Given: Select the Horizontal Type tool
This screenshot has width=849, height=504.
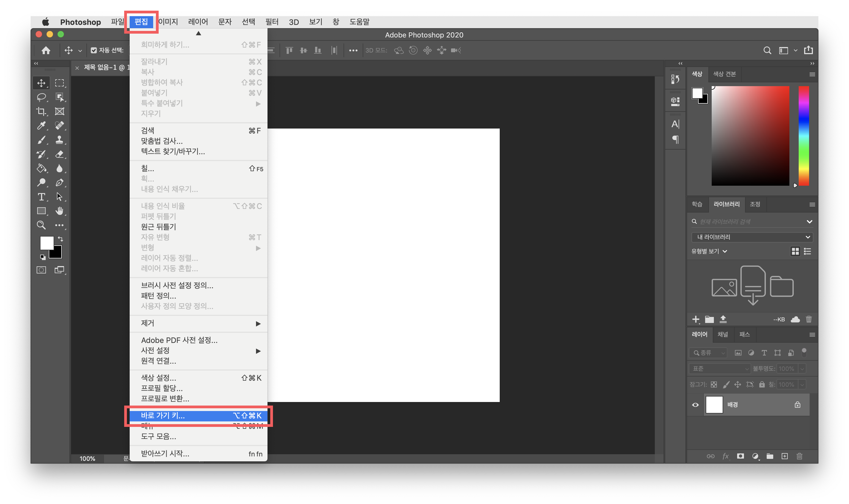Looking at the screenshot, I should [x=41, y=197].
